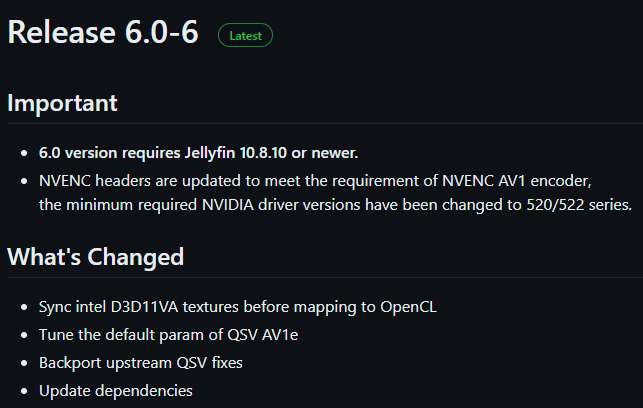643x408 pixels.
Task: Click the green Latest badge
Action: tap(245, 35)
